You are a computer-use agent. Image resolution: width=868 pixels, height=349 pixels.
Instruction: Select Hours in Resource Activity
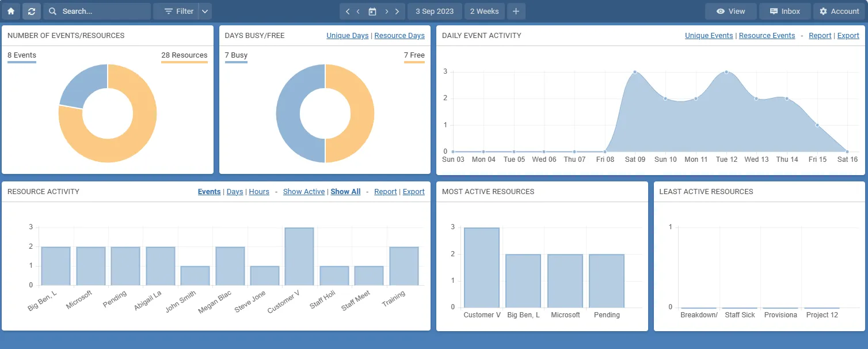pos(259,192)
